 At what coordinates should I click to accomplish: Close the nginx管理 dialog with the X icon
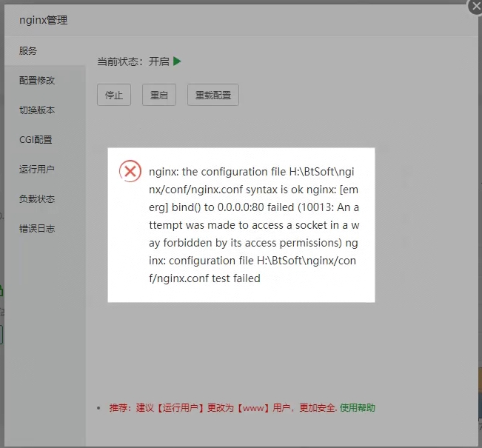tap(475, 6)
